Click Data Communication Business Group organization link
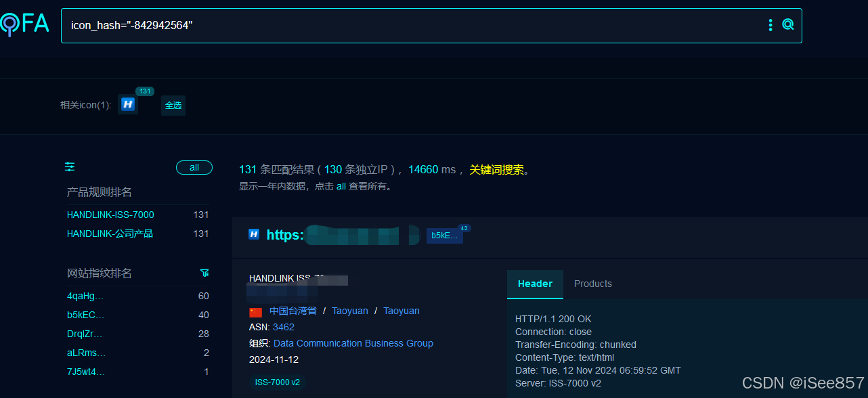Image resolution: width=868 pixels, height=398 pixels. (353, 343)
